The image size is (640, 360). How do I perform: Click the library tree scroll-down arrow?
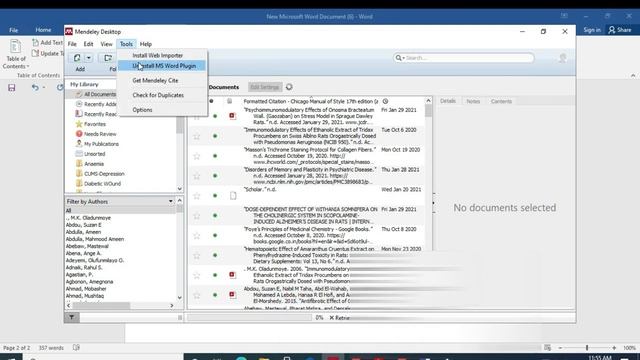(x=180, y=189)
